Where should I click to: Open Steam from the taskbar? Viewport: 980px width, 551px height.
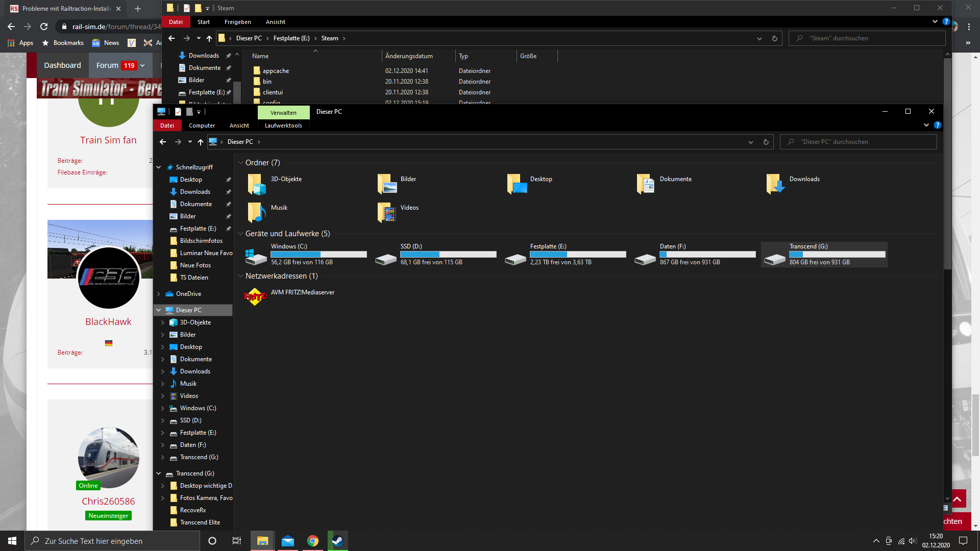[337, 541]
